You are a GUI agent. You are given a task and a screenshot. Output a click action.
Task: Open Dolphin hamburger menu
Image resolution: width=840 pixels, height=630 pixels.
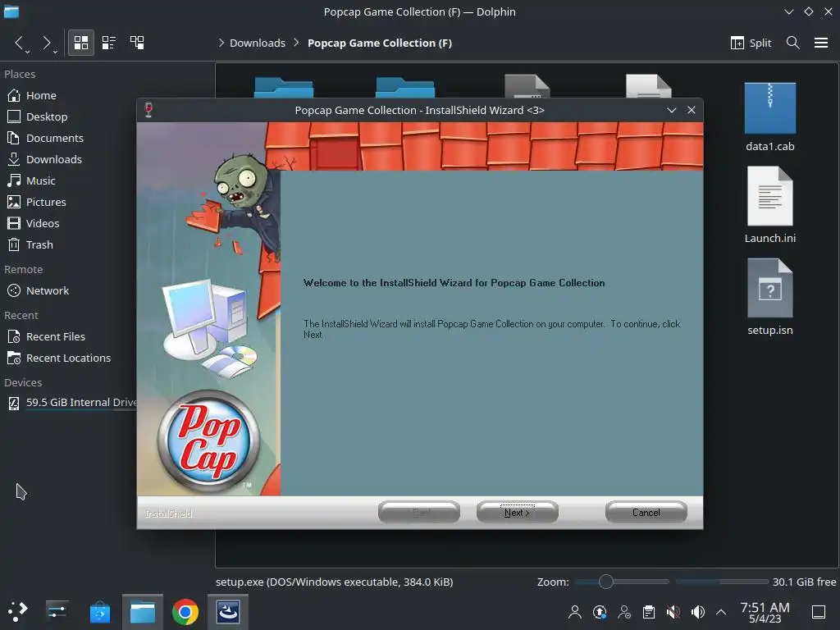pos(821,43)
